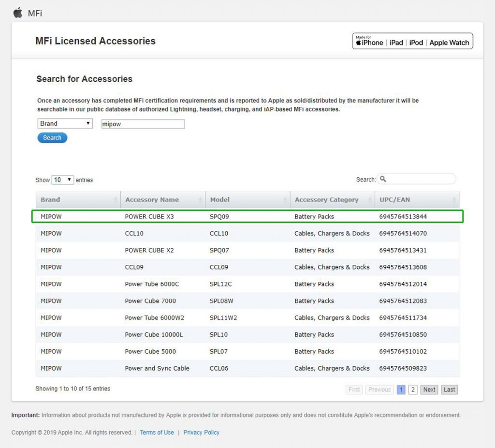Select the SPL12C model cell
495x448 pixels.
click(x=220, y=284)
